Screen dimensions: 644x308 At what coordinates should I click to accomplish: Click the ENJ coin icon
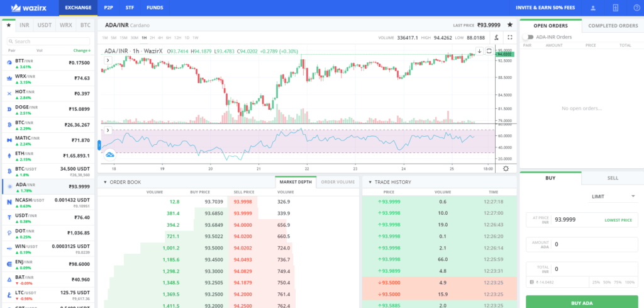coord(9,265)
